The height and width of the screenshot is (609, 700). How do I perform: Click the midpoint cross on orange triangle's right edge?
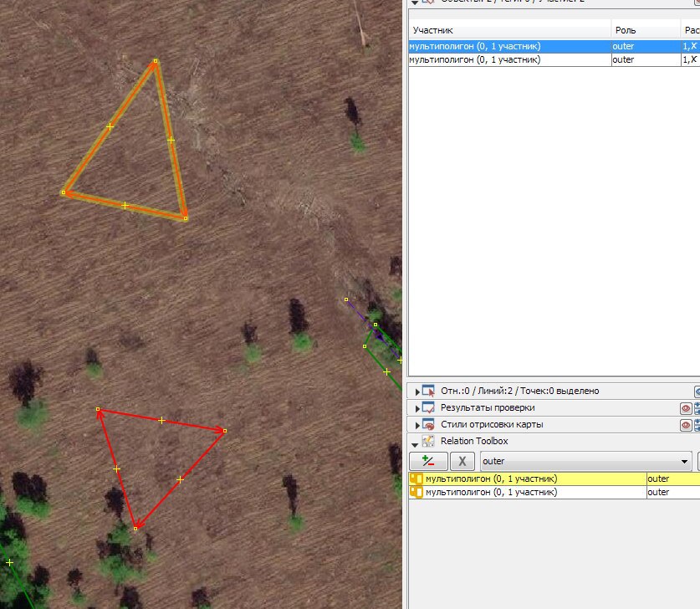[171, 141]
